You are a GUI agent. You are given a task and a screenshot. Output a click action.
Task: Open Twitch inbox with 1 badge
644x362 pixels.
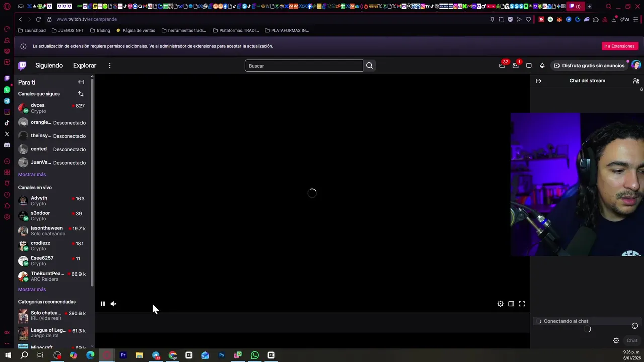pyautogui.click(x=516, y=65)
